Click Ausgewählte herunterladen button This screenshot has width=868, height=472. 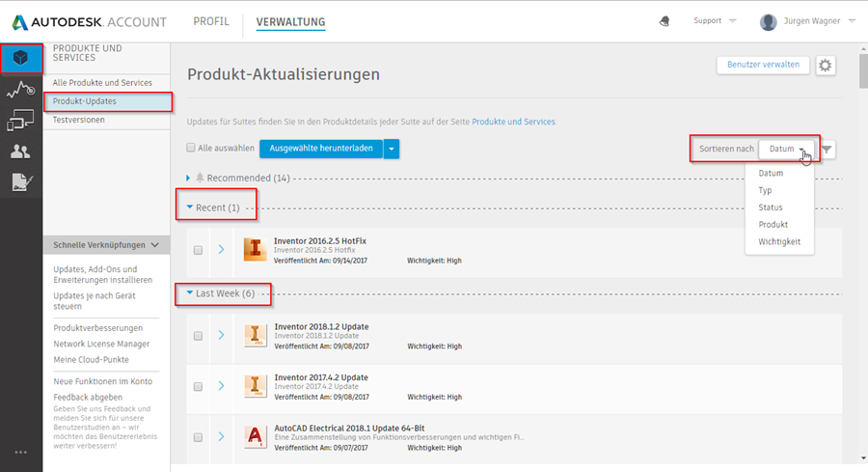tap(321, 149)
